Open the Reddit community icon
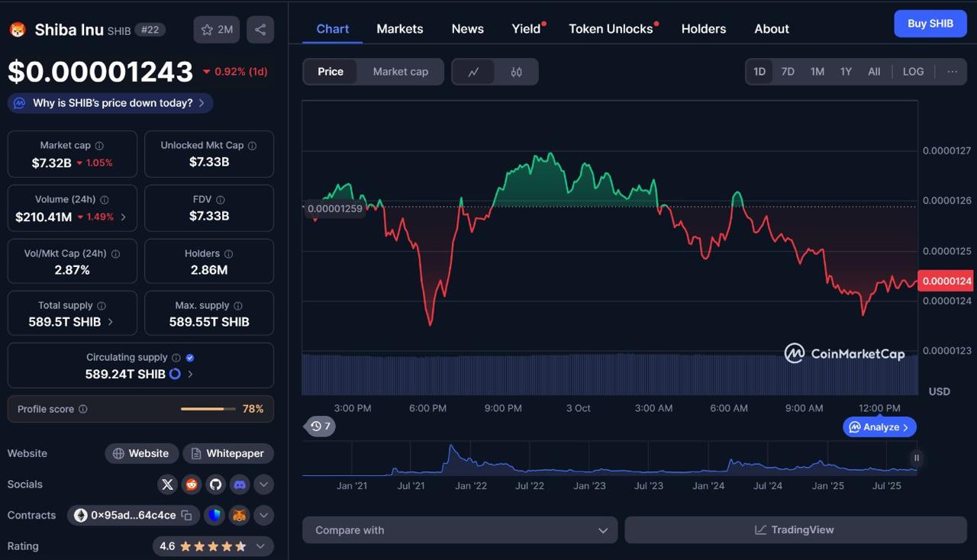 [191, 484]
